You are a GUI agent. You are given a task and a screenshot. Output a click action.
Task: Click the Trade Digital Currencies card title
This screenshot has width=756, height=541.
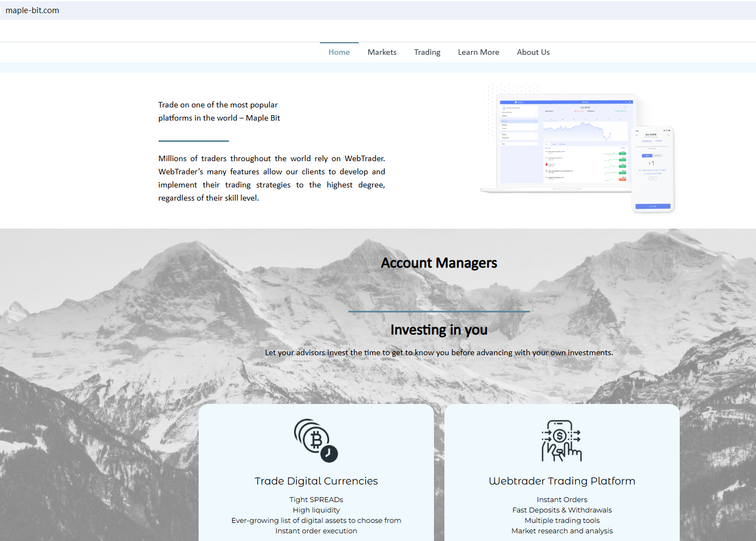click(x=316, y=481)
